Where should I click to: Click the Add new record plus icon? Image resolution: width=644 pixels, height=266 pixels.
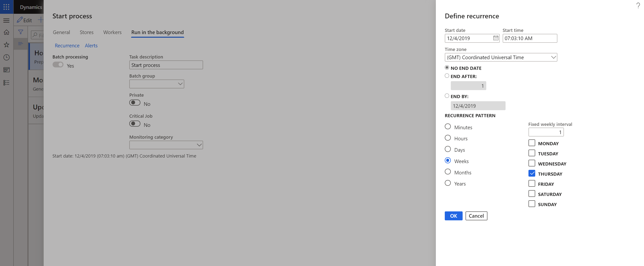[41, 19]
